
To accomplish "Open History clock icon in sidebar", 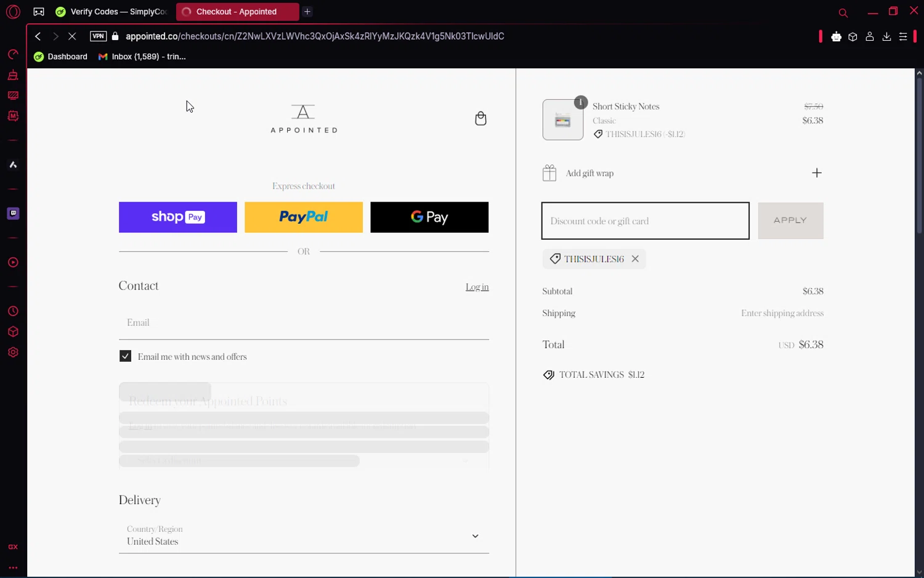I will pyautogui.click(x=13, y=311).
